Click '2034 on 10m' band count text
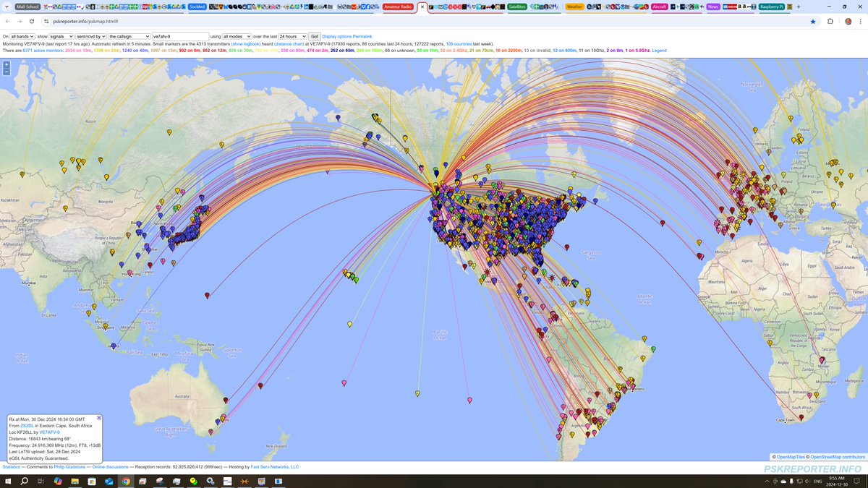The image size is (868, 488). pos(79,51)
